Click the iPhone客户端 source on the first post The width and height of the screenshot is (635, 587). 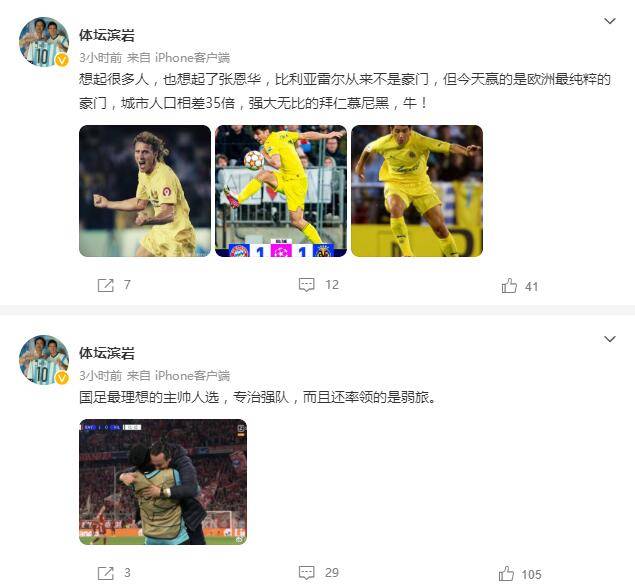[x=192, y=58]
